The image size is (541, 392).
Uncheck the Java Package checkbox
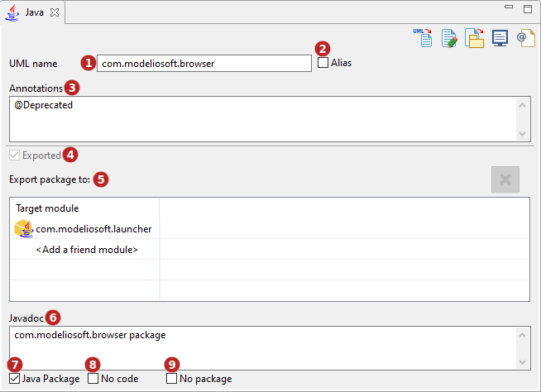[15, 379]
